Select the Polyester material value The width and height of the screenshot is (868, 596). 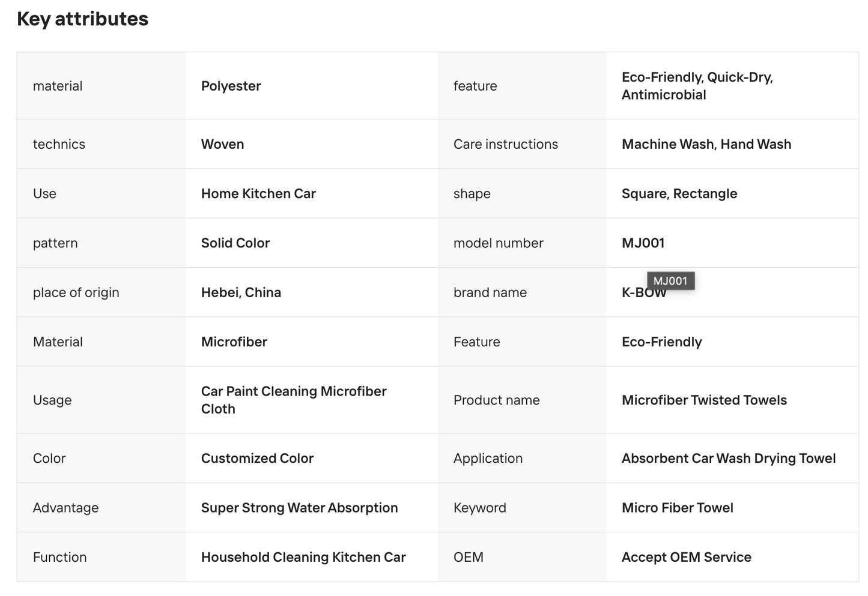[231, 86]
